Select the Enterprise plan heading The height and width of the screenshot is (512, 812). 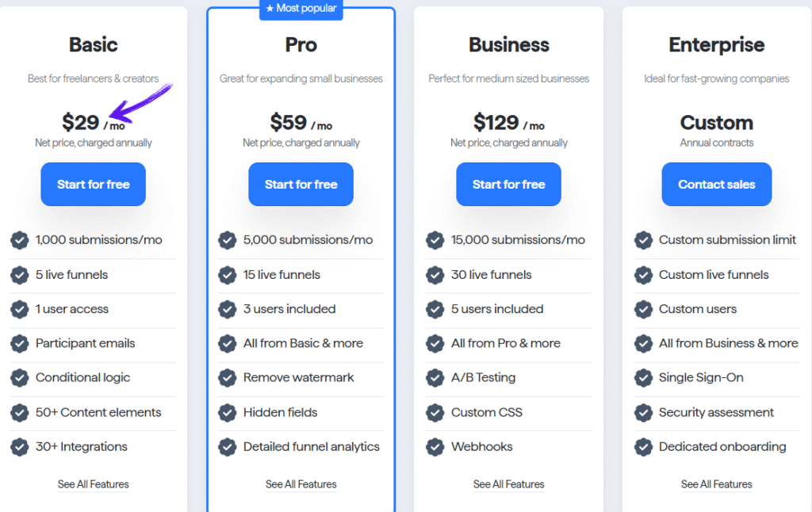(x=716, y=45)
